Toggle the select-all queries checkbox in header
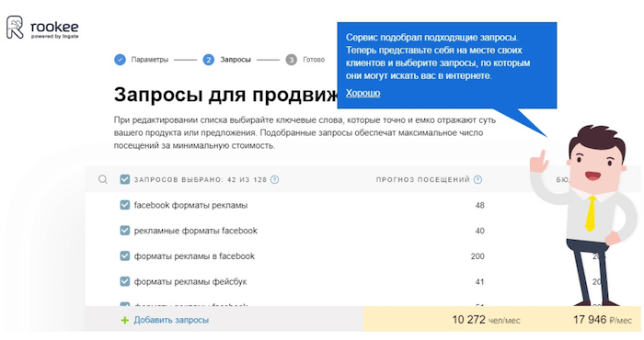Image resolution: width=644 pixels, height=340 pixels. 125,179
